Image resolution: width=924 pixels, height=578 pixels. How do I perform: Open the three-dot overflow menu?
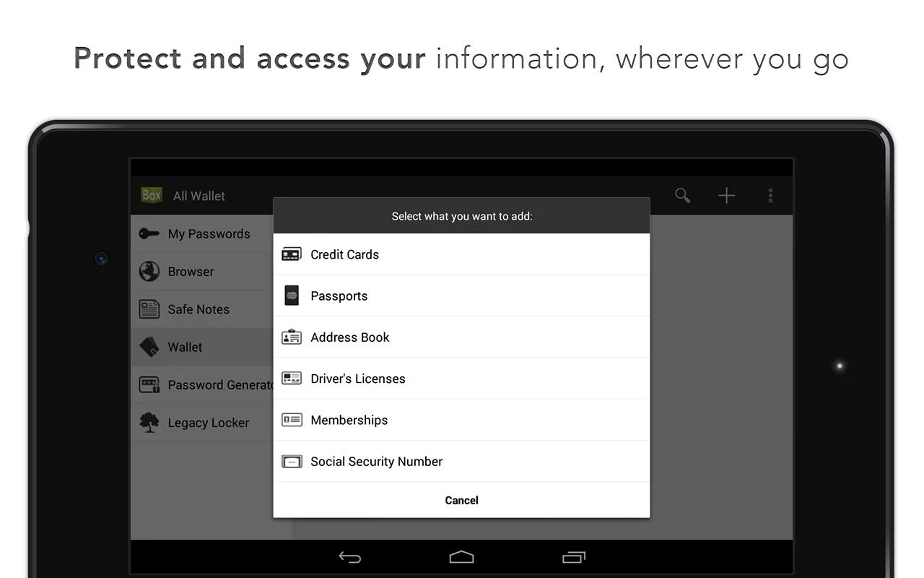click(x=770, y=195)
